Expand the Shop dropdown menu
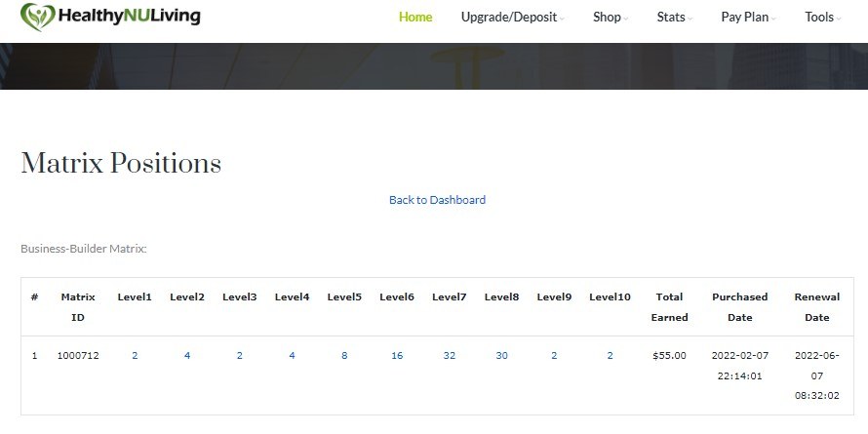This screenshot has width=868, height=434. [x=611, y=18]
